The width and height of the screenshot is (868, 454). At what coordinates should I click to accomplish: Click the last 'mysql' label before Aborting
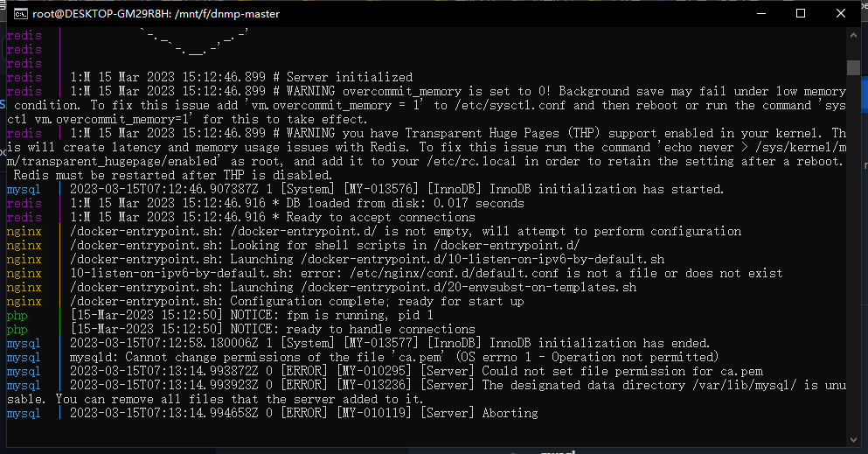pyautogui.click(x=24, y=413)
